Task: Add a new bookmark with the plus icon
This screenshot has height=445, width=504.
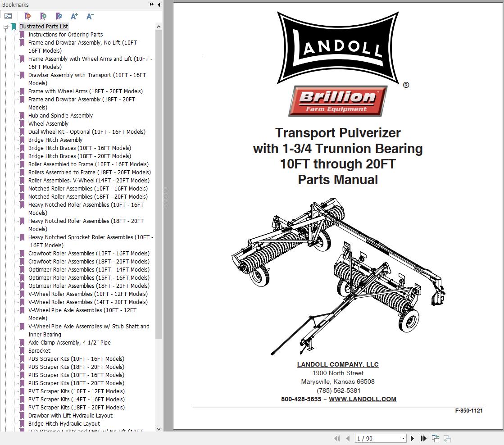Action: click(x=43, y=16)
